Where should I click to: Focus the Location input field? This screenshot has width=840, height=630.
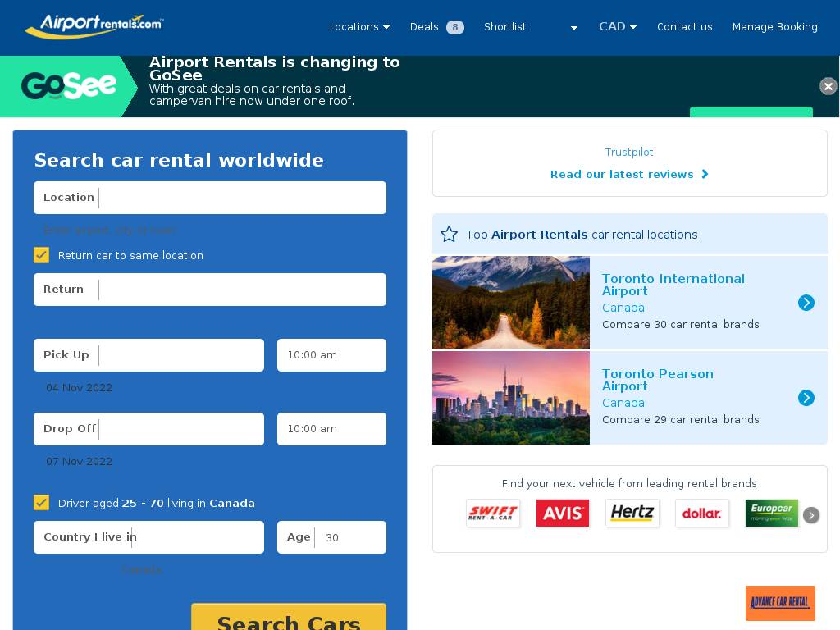[x=210, y=198]
